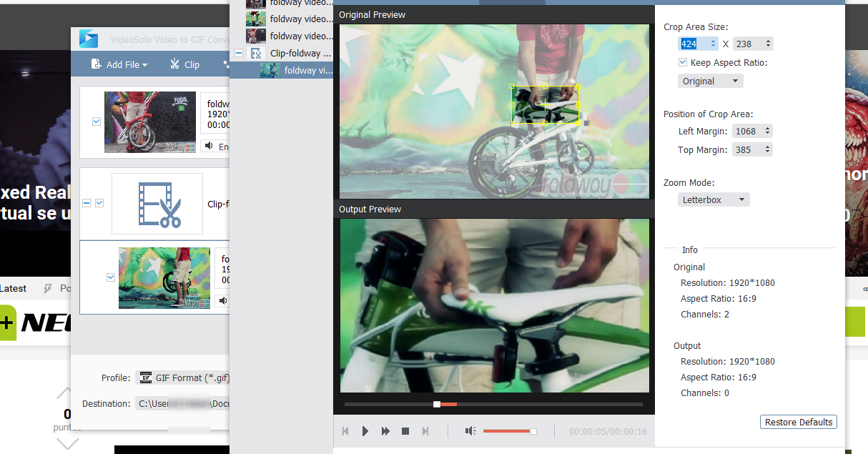Click the crop width spinner arrows
Screen dimensions: 868x454
(714, 44)
